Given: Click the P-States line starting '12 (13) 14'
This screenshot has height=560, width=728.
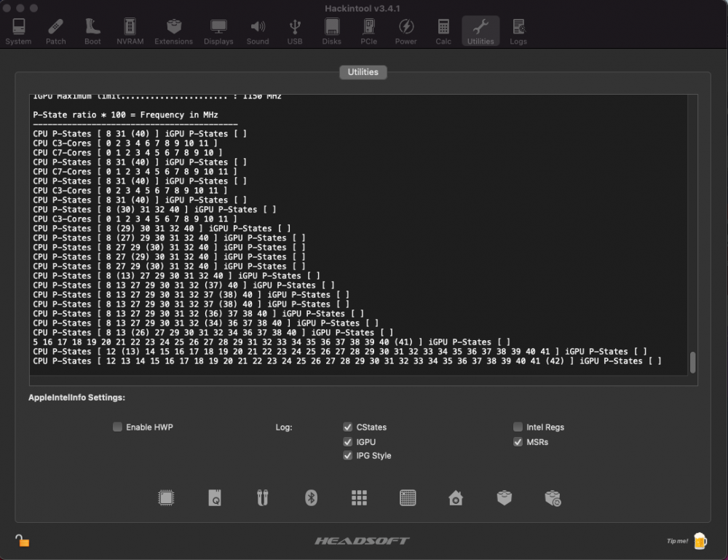Looking at the screenshot, I should click(x=340, y=352).
